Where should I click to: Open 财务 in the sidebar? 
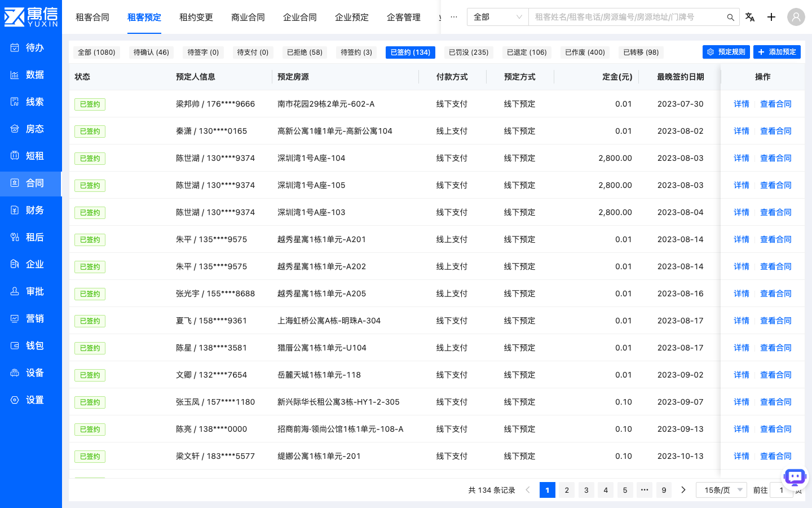[30, 210]
